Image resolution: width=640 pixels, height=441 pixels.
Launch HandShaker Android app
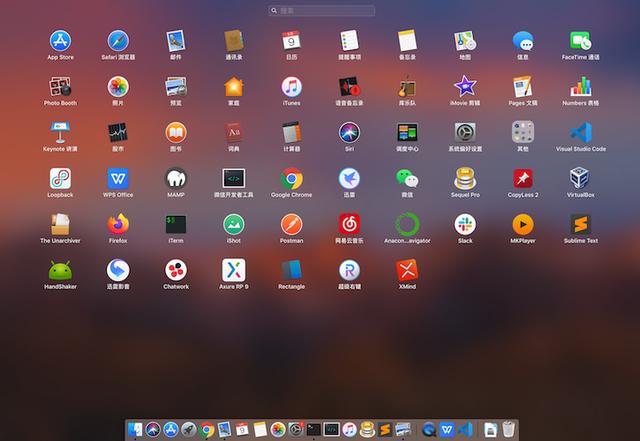tap(60, 270)
